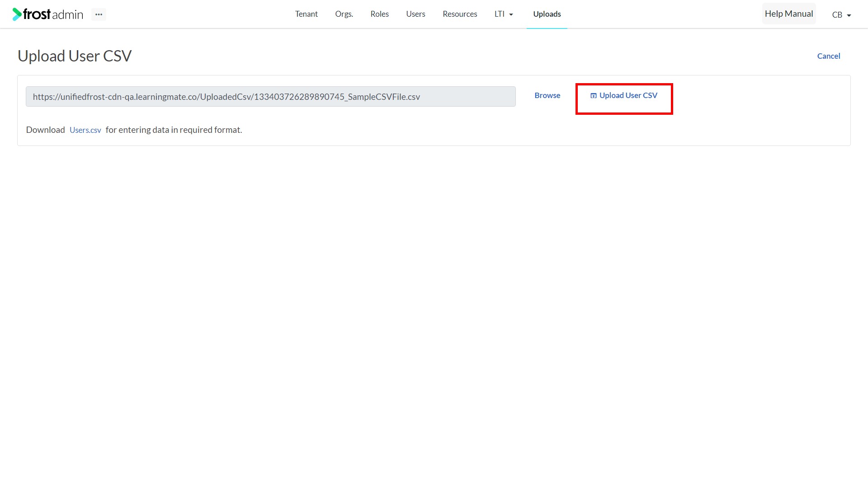
Task: Click the Upload User CSV page heading
Action: (x=75, y=56)
